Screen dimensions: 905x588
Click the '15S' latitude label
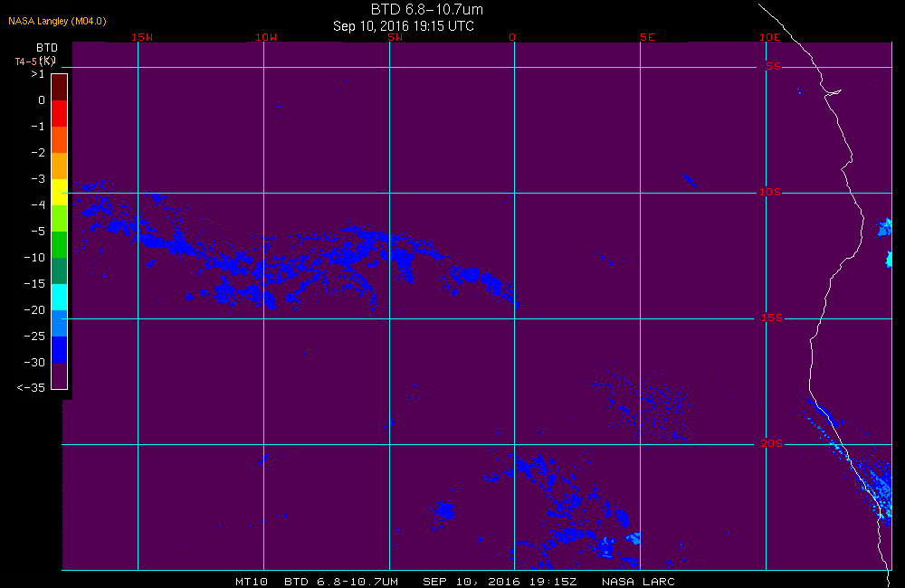[772, 318]
